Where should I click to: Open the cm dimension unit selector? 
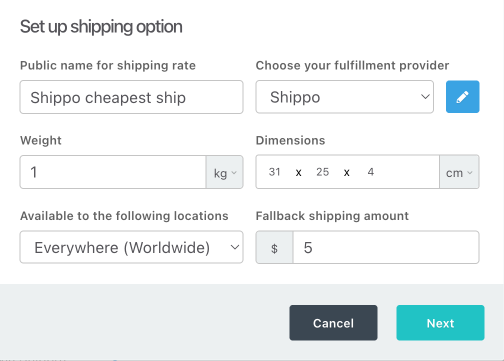459,172
